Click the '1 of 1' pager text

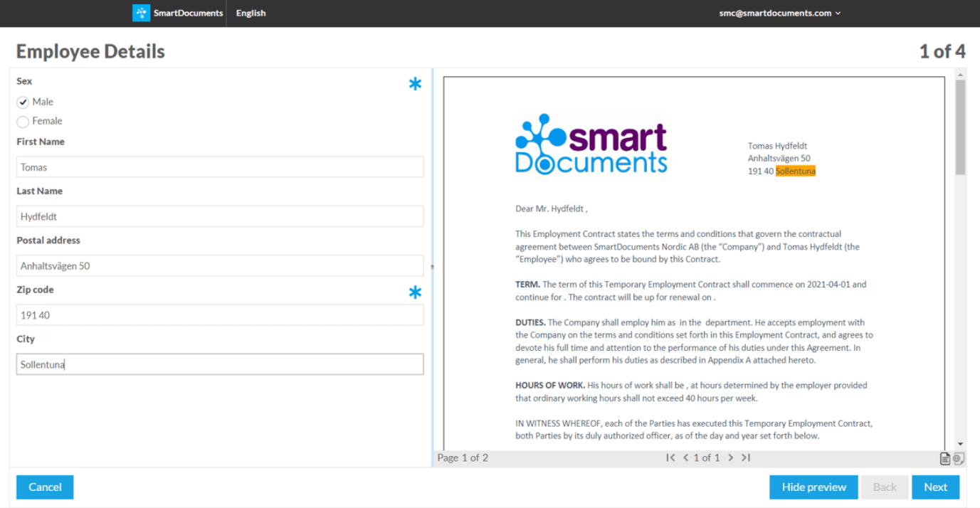click(707, 457)
